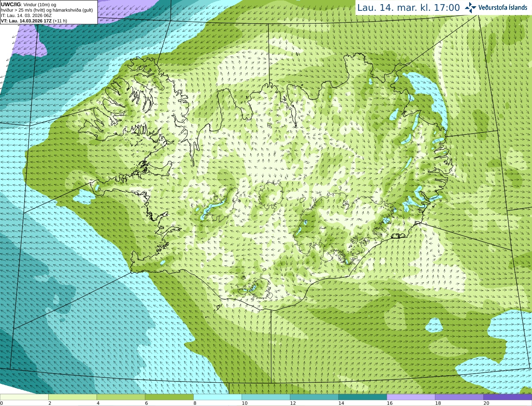Select the "Lau. 14. mar. kl. 17:00" heading
The image size is (532, 406).
click(x=409, y=7)
